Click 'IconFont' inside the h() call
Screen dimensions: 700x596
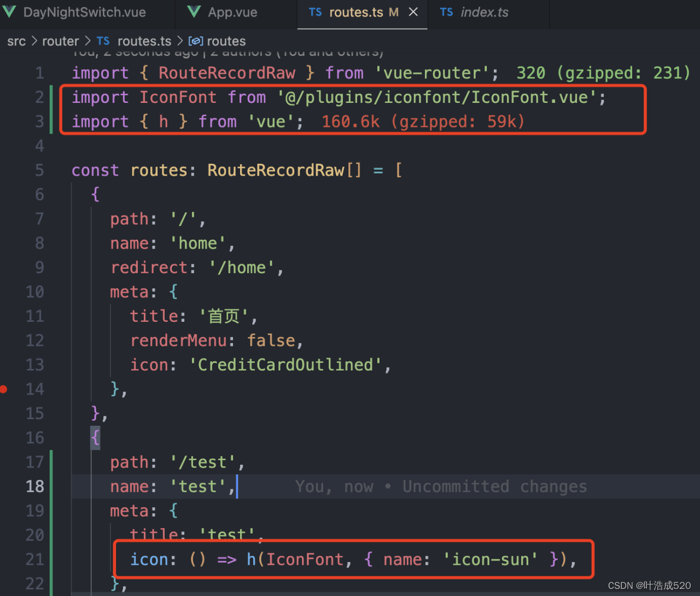(305, 559)
